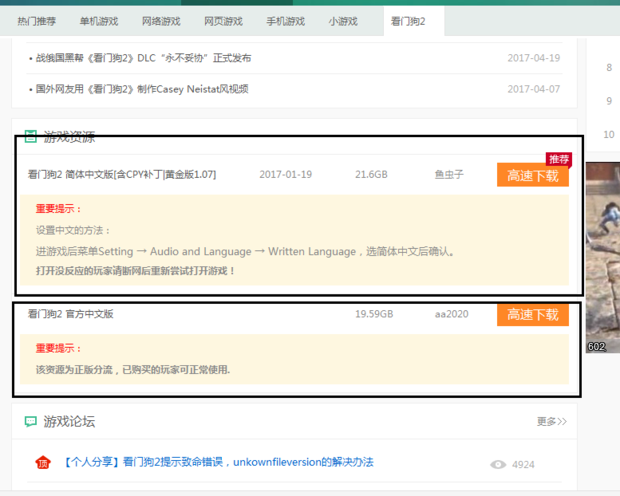Click the eye view-count icon

pos(498,464)
